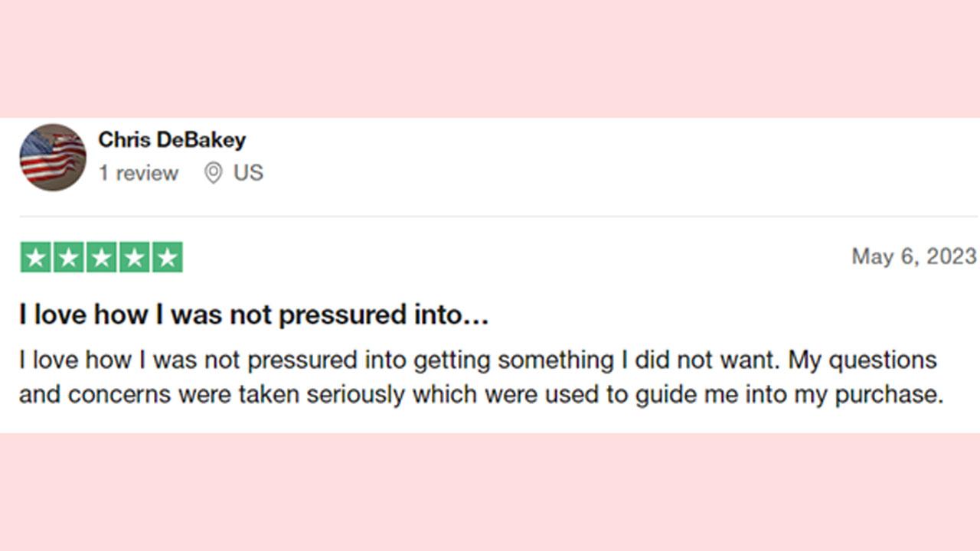Click the pink banner below the review

[490, 492]
